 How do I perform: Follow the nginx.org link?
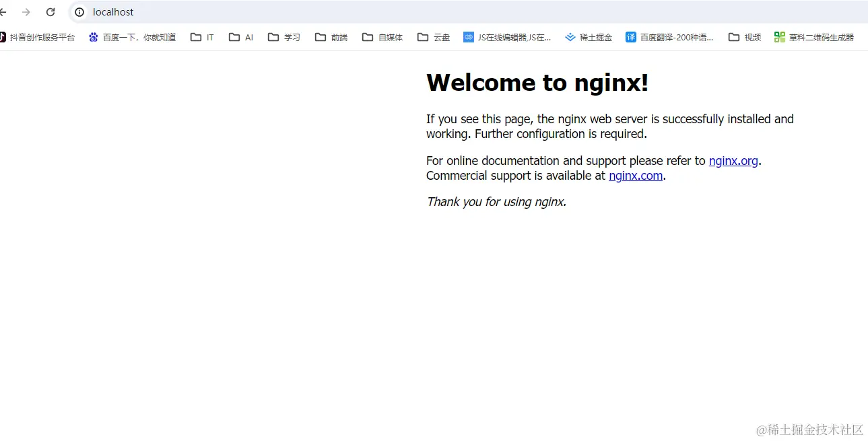(x=733, y=161)
